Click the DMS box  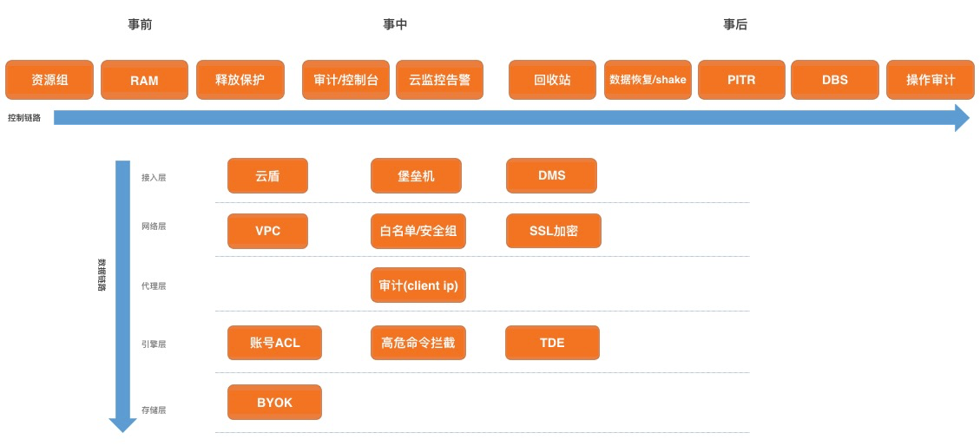click(x=551, y=175)
